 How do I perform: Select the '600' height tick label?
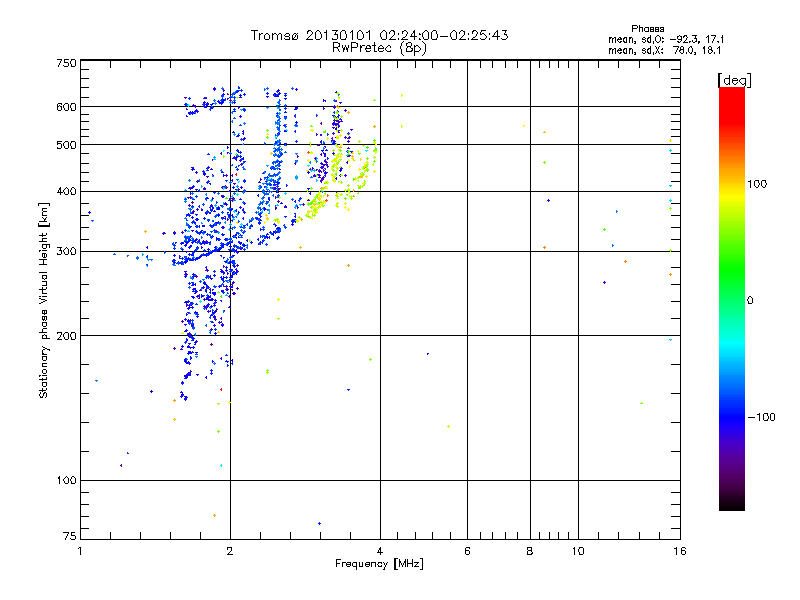(x=66, y=107)
